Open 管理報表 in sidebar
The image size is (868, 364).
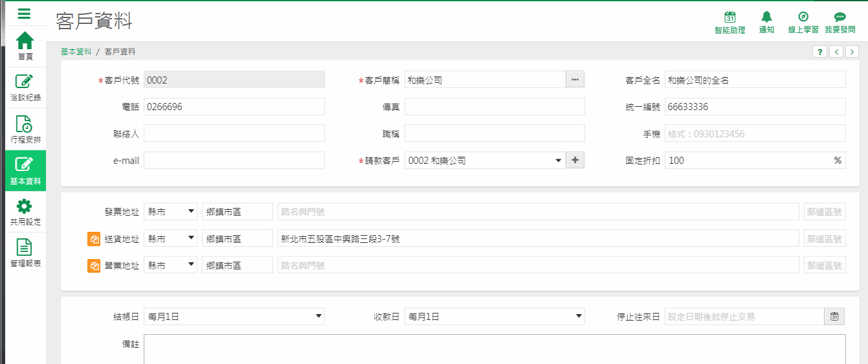click(25, 253)
